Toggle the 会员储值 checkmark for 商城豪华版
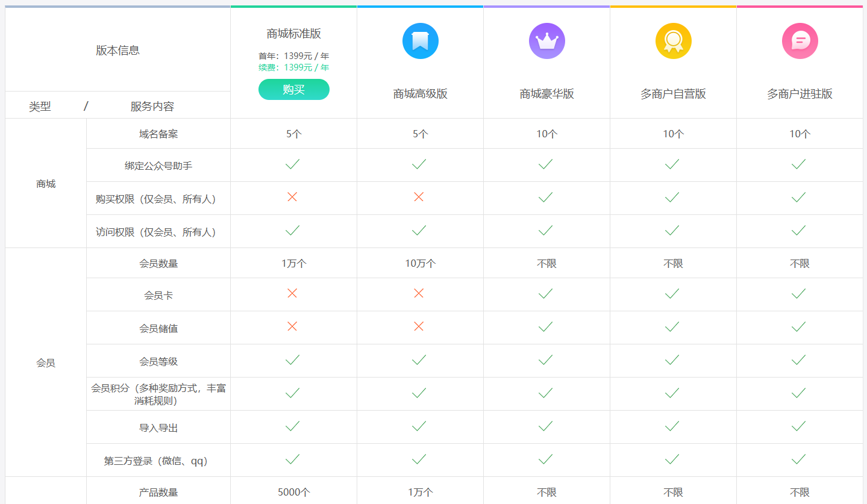Viewport: 867px width, 504px height. pos(546,327)
